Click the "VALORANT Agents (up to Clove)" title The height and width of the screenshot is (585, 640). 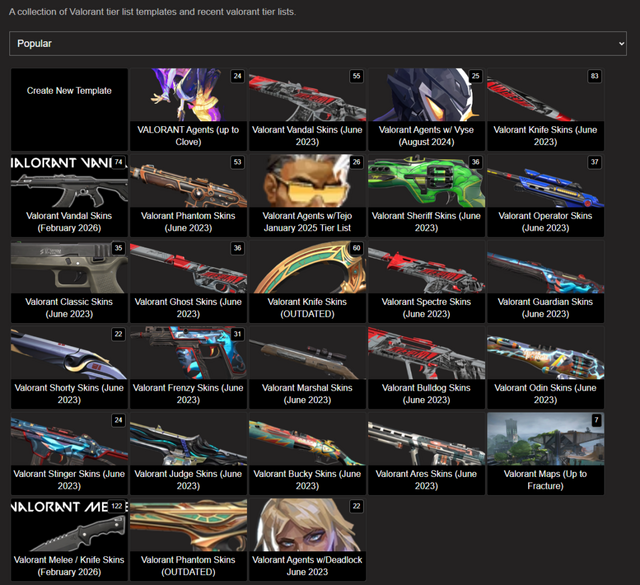188,136
